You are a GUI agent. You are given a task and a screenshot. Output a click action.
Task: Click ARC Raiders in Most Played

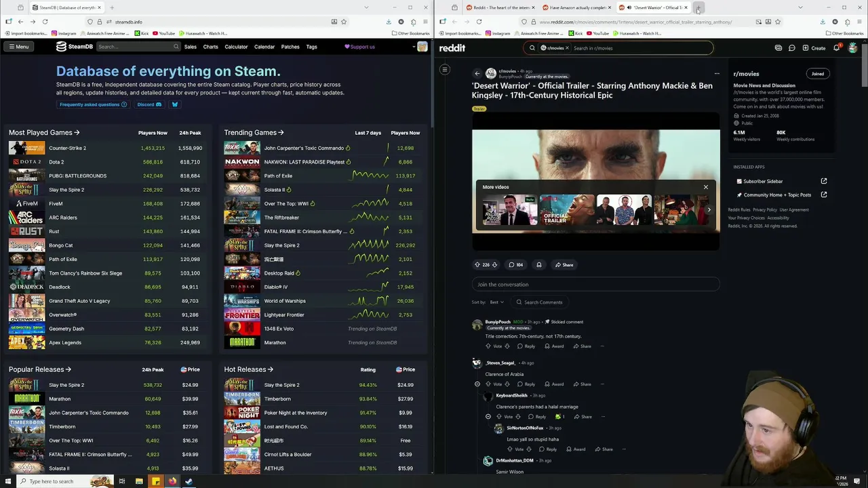coord(63,218)
